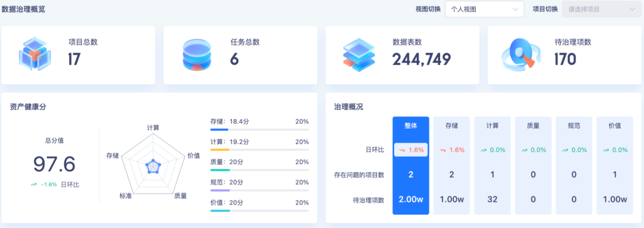Open the 项目切换 请选择项目 dropdown

coord(601,10)
